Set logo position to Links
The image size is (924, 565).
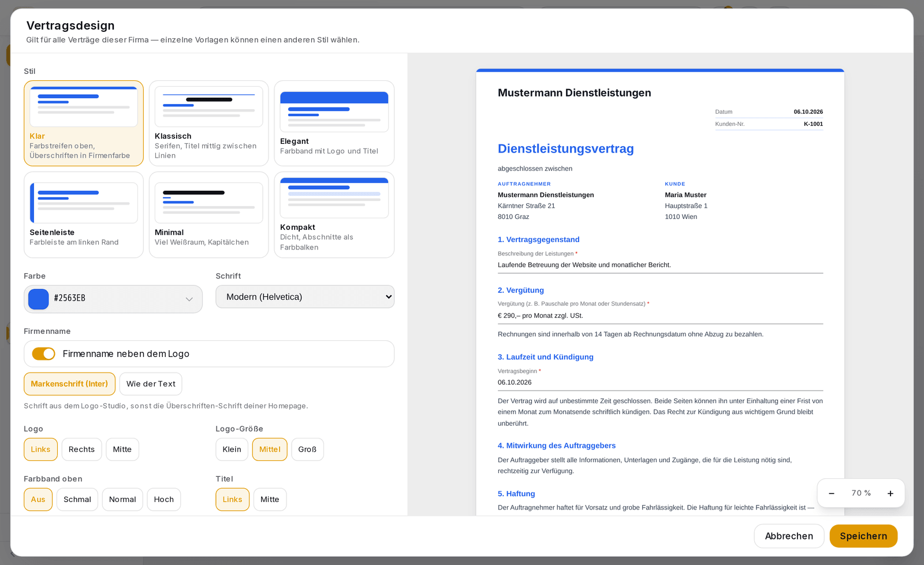pyautogui.click(x=40, y=449)
